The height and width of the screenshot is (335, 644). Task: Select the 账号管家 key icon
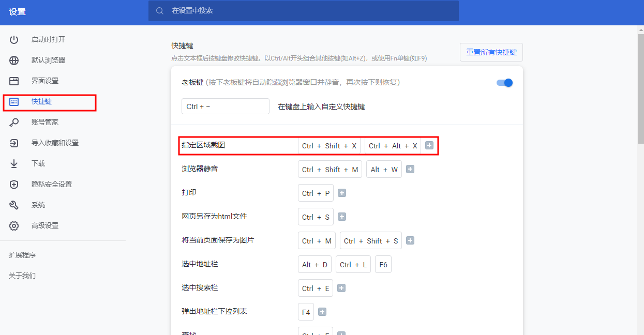click(13, 123)
